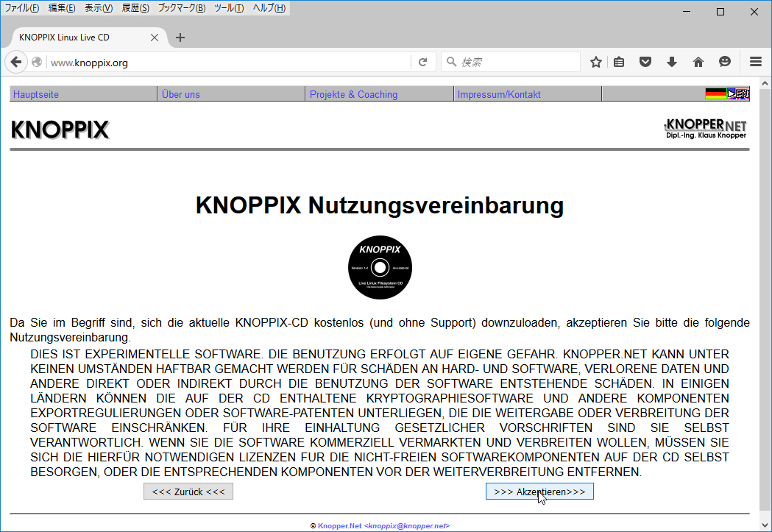The width and height of the screenshot is (772, 532).
Task: Open the ツール(T) menu
Action: click(229, 8)
